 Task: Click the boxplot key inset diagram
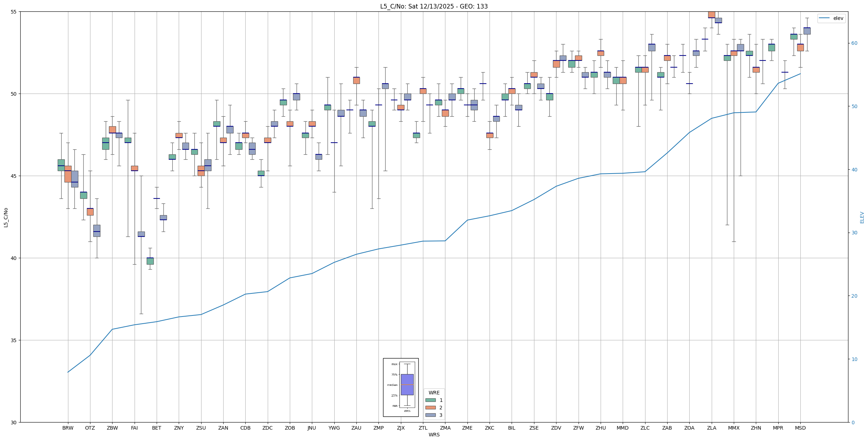pyautogui.click(x=401, y=387)
